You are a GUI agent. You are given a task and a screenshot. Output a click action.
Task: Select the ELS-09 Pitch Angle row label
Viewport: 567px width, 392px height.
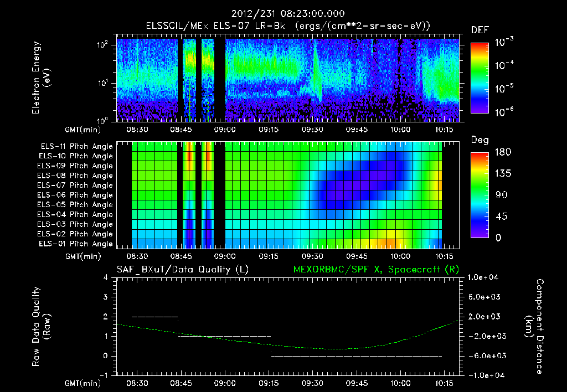[x=75, y=166]
